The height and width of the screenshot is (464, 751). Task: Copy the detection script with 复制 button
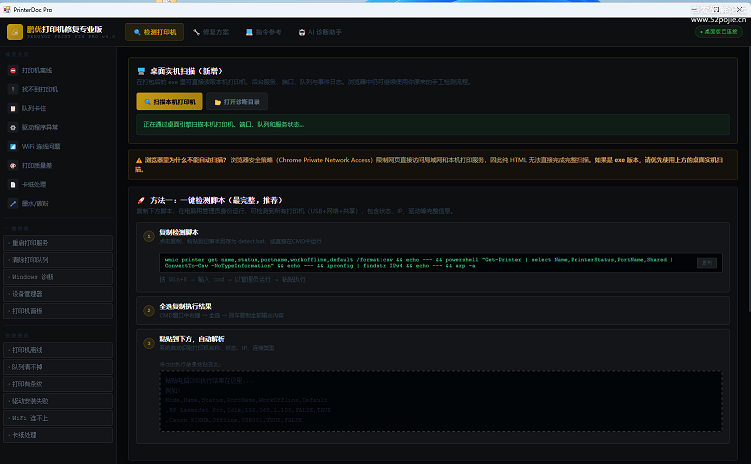point(707,263)
